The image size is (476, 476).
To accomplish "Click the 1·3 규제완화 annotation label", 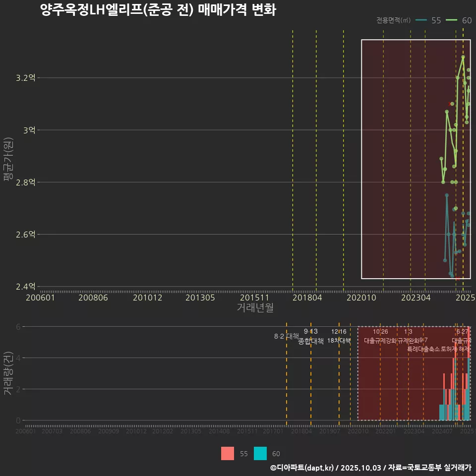I will click(408, 336).
